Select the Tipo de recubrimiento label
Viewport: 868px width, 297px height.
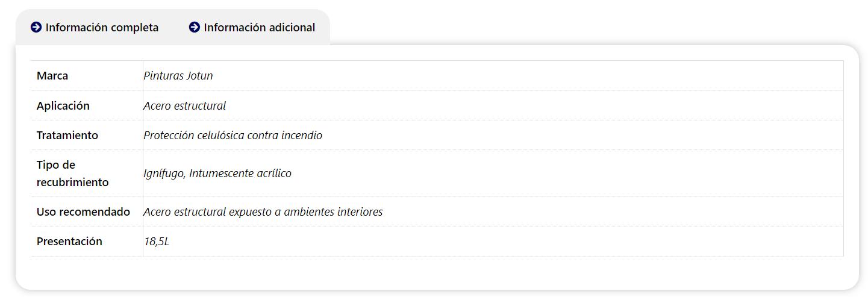click(73, 174)
